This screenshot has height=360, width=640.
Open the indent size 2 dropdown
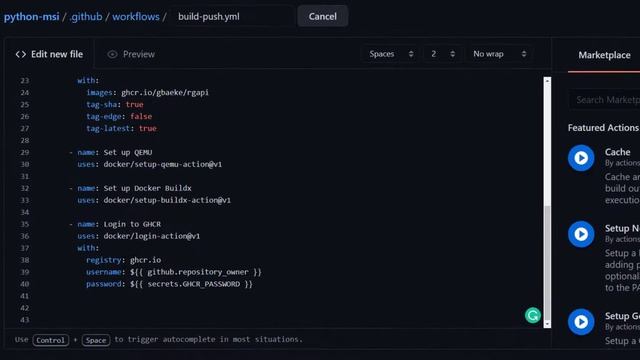442,54
